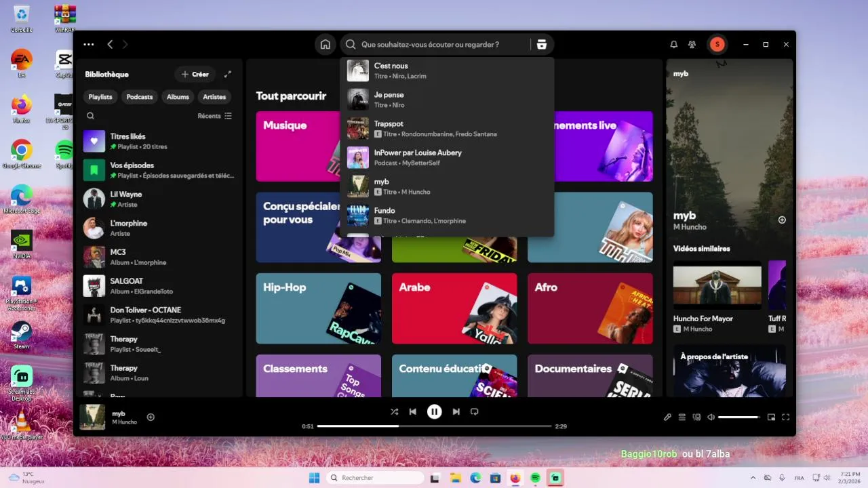Open the Afro category card
The width and height of the screenshot is (868, 488).
point(590,308)
